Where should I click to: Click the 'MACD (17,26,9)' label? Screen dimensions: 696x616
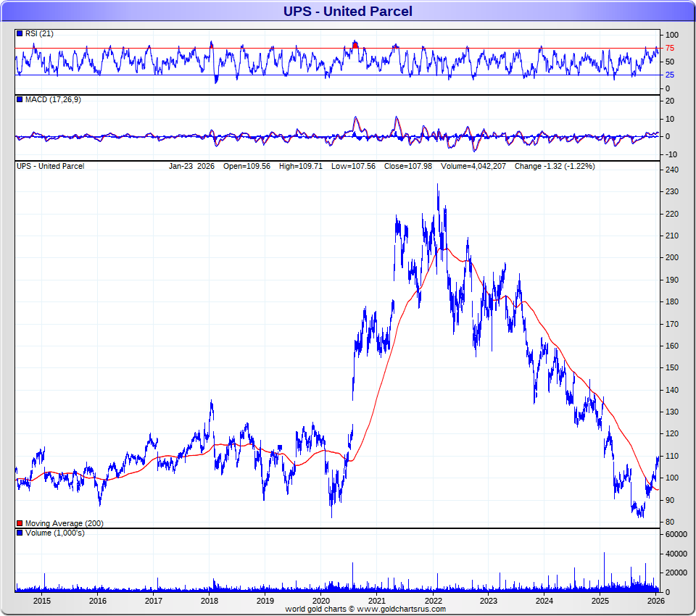(x=53, y=99)
